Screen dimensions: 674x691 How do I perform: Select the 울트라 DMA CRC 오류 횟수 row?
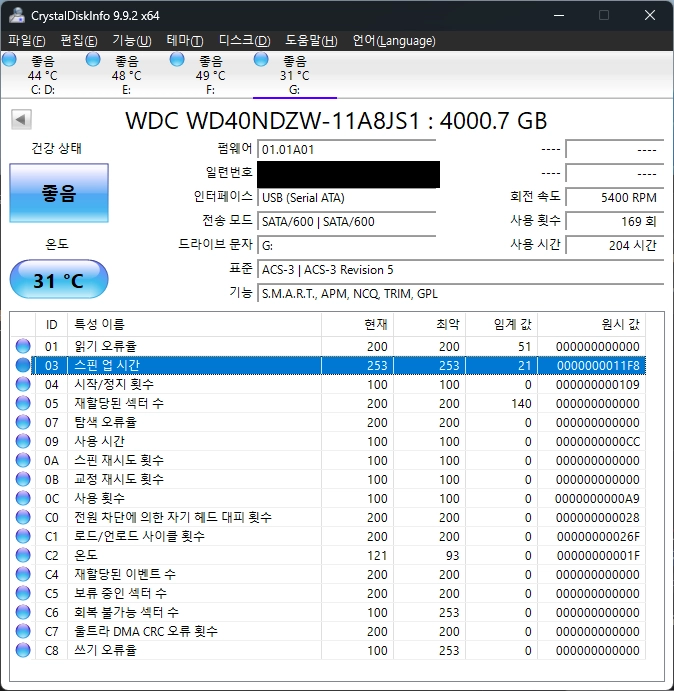(x=329, y=631)
